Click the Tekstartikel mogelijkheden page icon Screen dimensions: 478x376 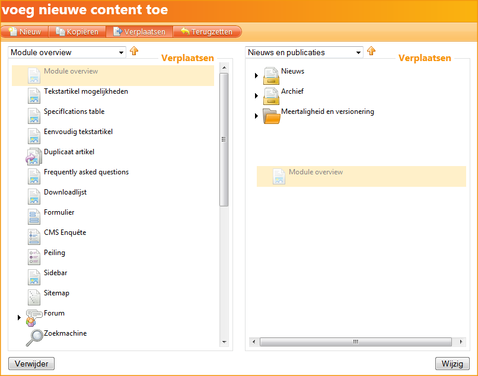pyautogui.click(x=34, y=96)
